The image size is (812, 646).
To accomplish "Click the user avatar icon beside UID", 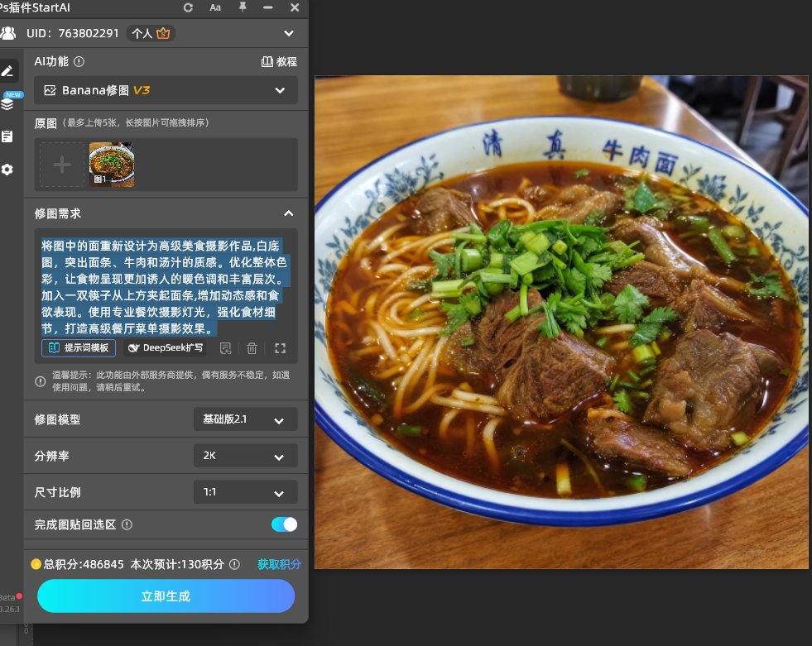I will tap(8, 33).
